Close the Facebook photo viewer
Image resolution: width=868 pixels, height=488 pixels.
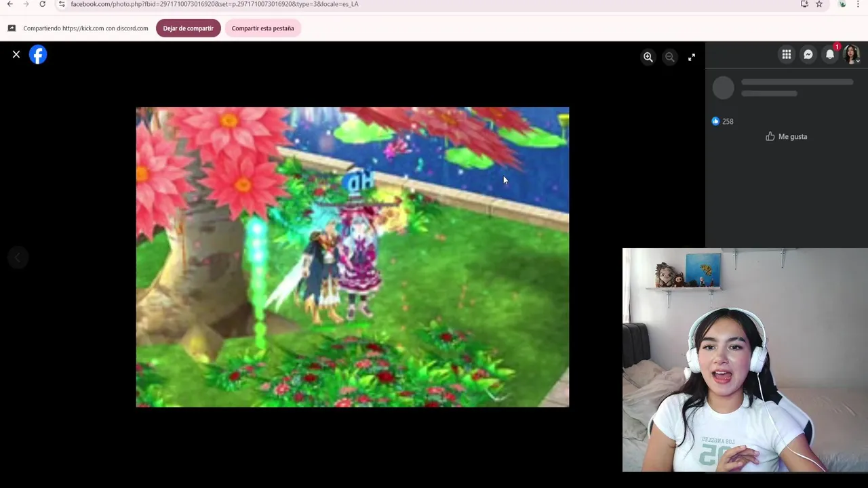(x=16, y=54)
